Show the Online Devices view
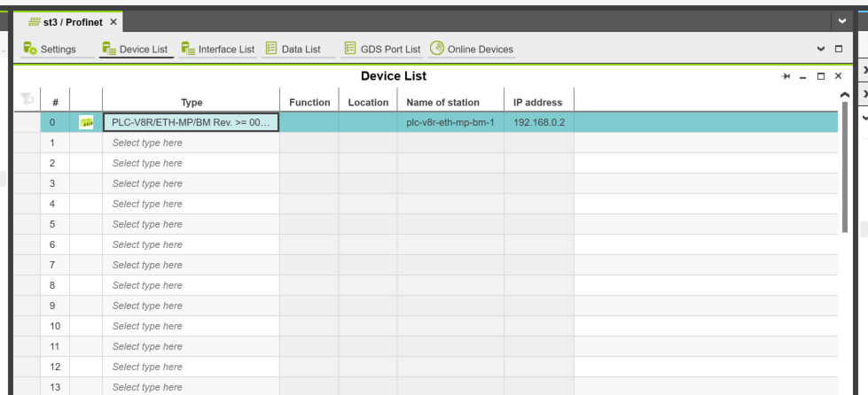Image resolution: width=868 pixels, height=395 pixels. (x=472, y=50)
